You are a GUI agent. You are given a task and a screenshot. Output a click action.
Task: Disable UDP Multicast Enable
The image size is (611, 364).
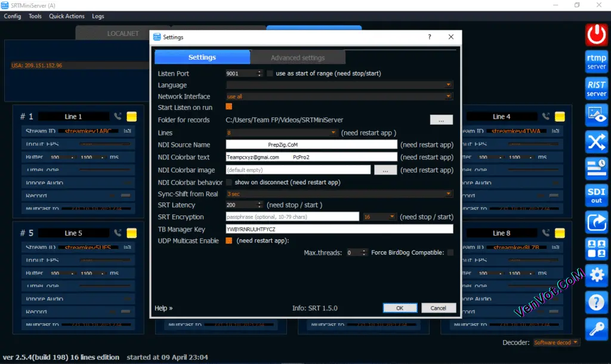[227, 240]
